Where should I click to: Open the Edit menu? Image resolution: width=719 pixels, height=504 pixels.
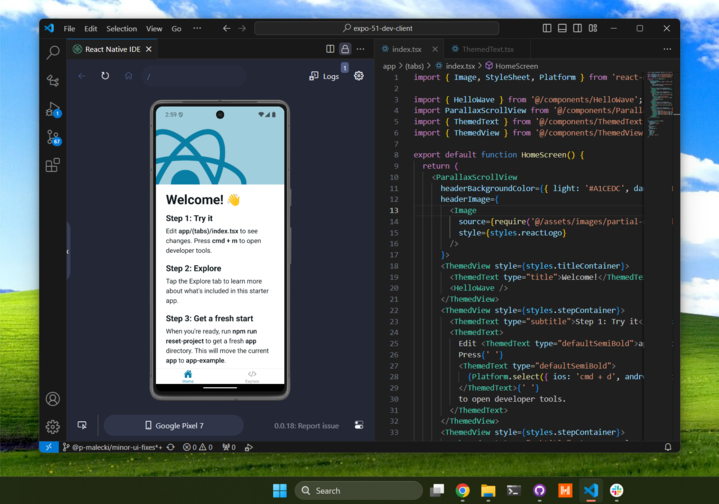pyautogui.click(x=90, y=28)
